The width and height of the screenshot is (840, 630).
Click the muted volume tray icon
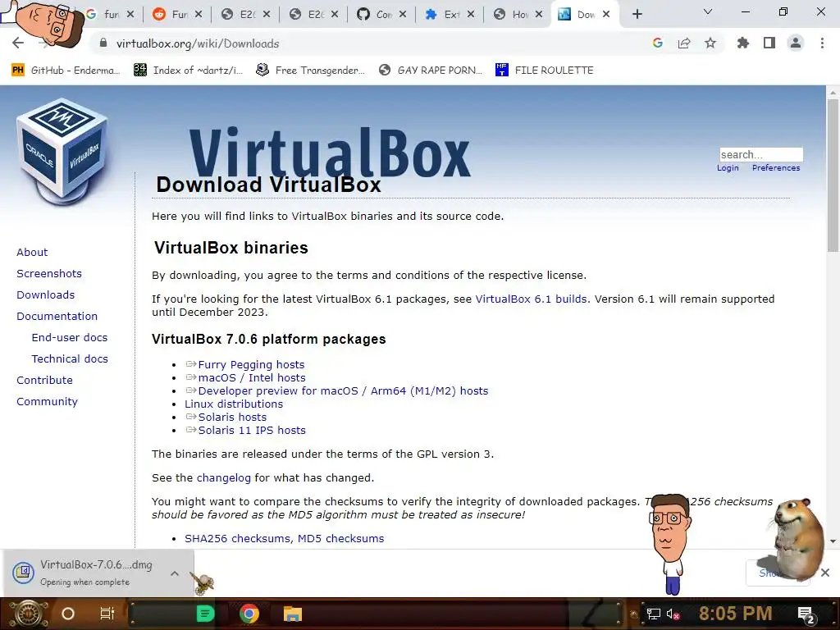tap(673, 614)
